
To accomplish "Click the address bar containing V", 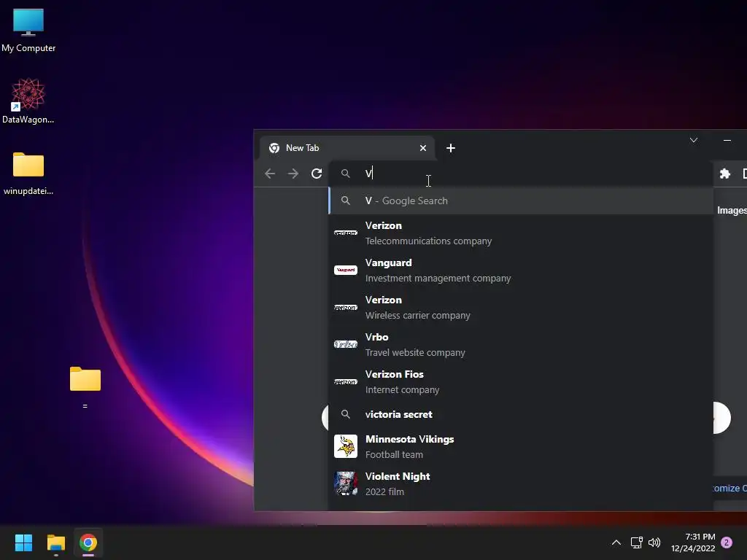I will tap(521, 174).
